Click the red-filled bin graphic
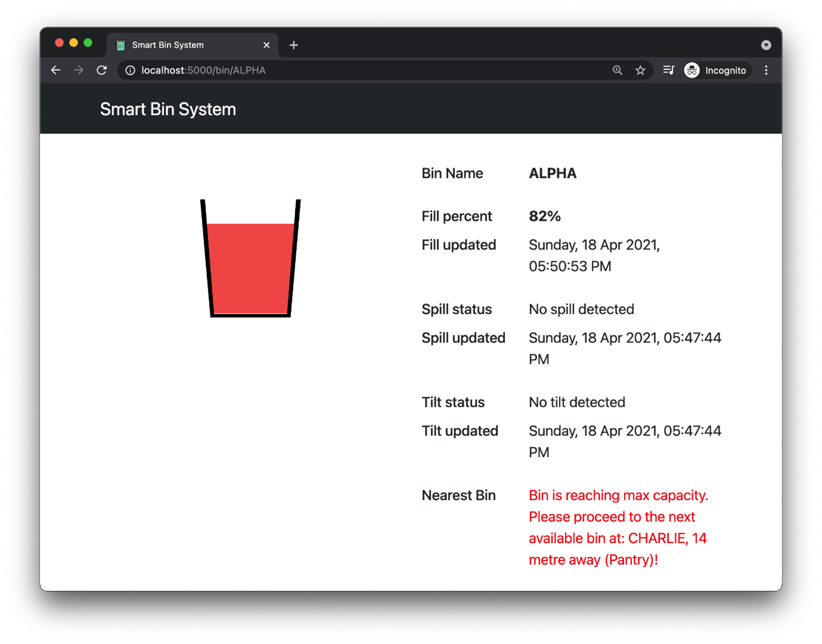822x644 pixels. click(250, 258)
